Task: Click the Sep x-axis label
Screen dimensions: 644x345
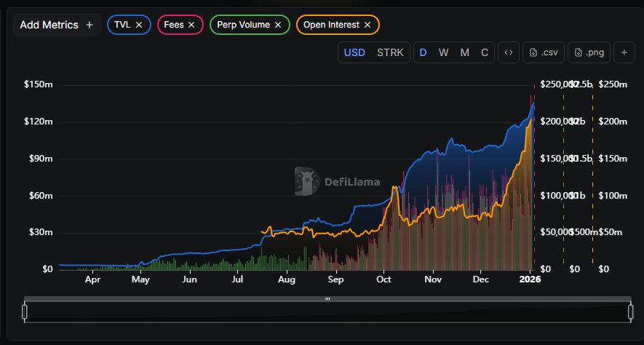Action: pyautogui.click(x=335, y=279)
